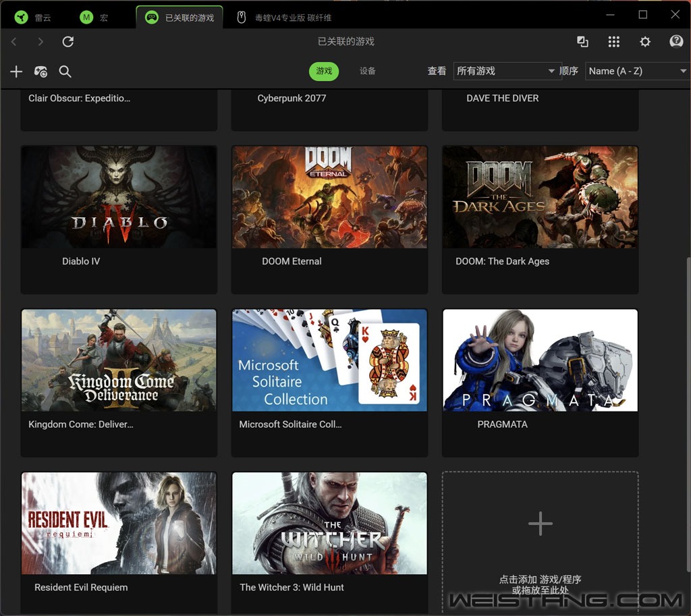
Task: Click the Diablo IV title text
Action: pos(81,261)
